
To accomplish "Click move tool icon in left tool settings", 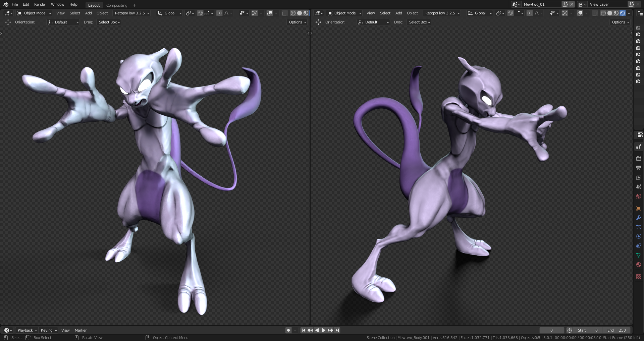I will [8, 22].
